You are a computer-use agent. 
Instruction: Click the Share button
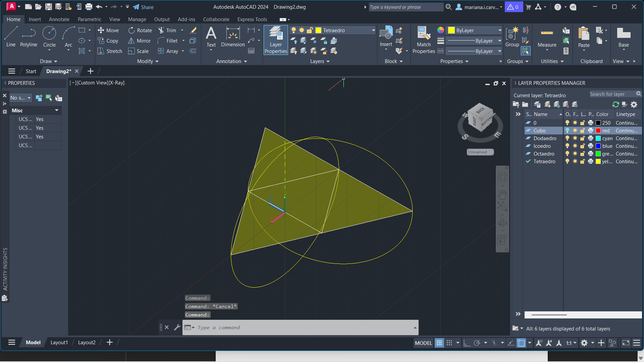(143, 7)
